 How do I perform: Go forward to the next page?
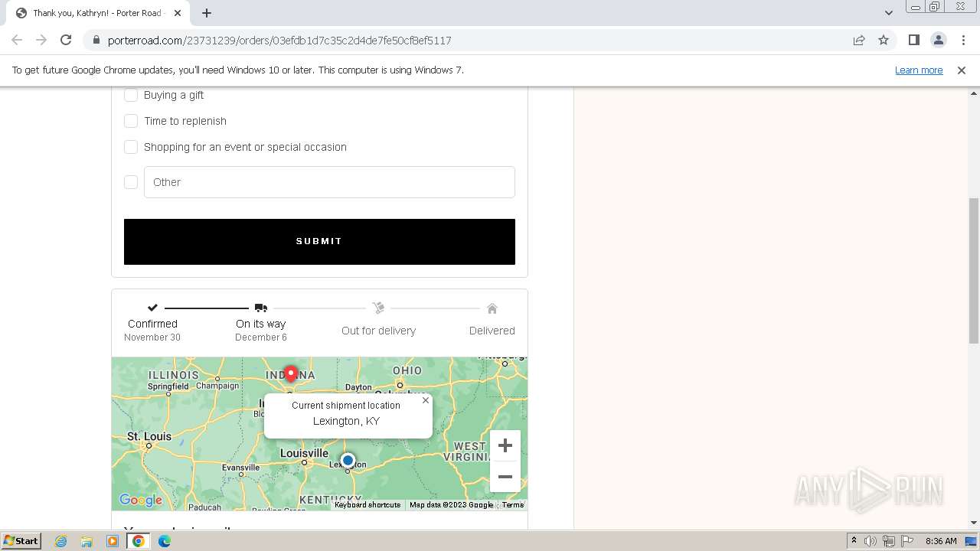coord(41,40)
